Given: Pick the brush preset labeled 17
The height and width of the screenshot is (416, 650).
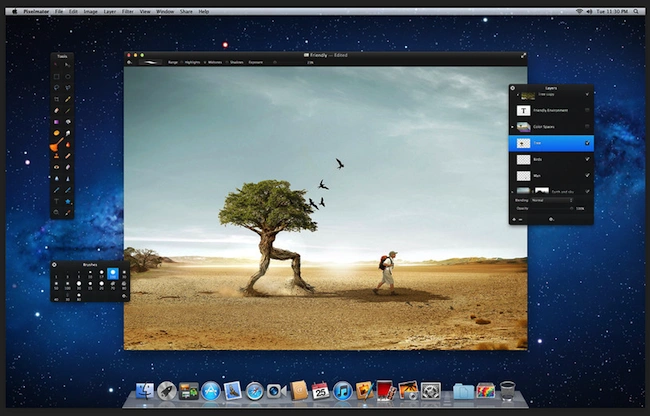Looking at the screenshot, I should [x=101, y=274].
